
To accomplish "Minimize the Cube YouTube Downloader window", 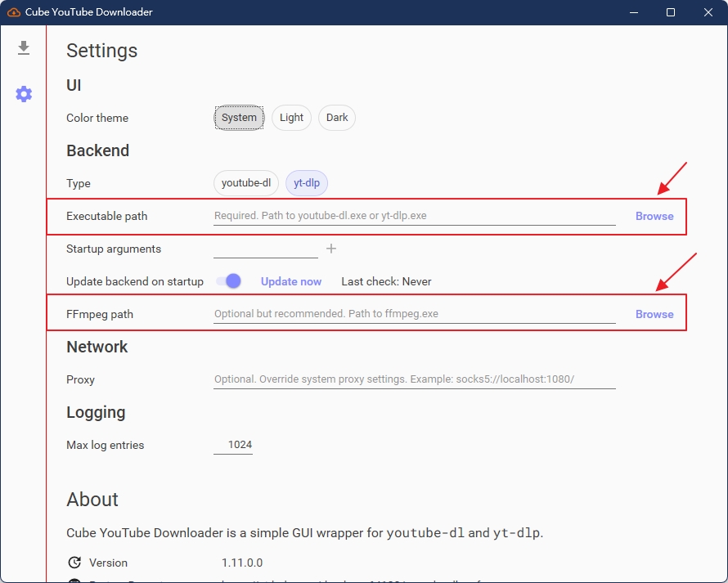I will [634, 12].
